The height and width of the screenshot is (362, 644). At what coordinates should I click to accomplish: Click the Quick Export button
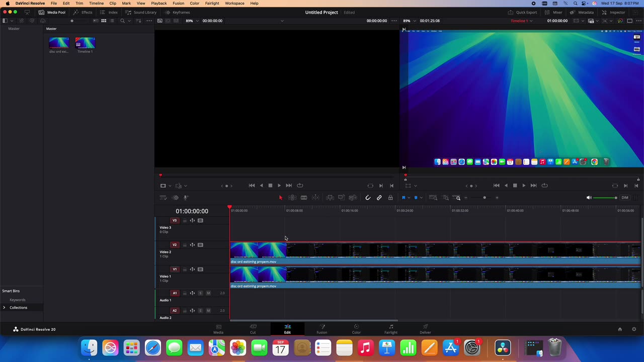[x=522, y=12]
